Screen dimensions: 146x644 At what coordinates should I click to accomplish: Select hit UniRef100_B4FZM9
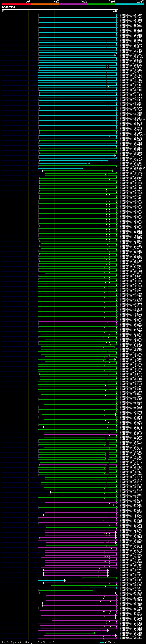[131, 80]
